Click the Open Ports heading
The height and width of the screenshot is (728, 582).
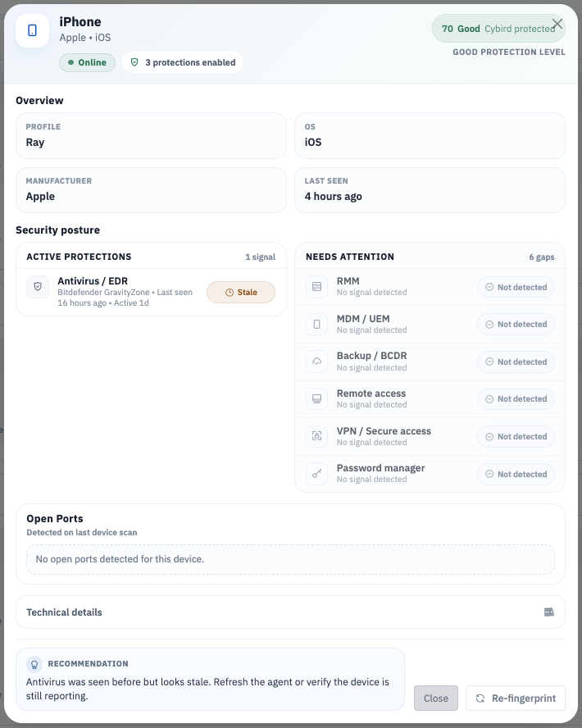(55, 519)
